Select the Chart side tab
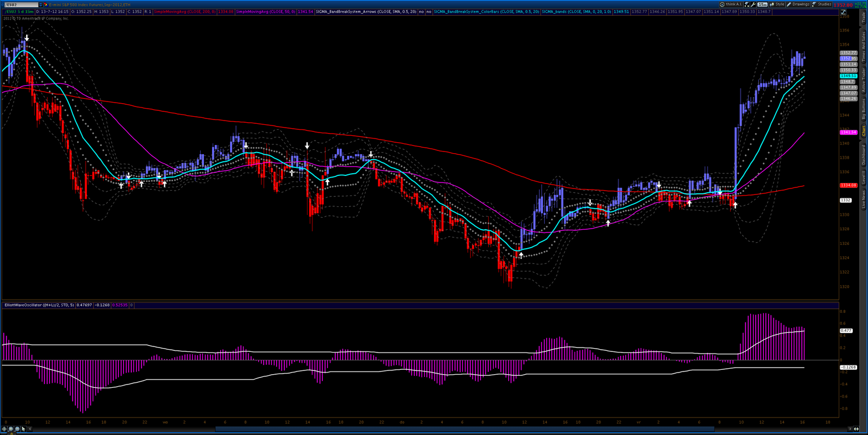The height and width of the screenshot is (435, 868). [x=864, y=131]
